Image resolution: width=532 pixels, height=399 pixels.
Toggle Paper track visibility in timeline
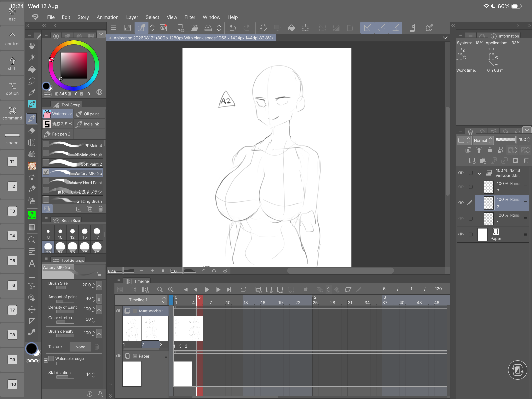(119, 356)
